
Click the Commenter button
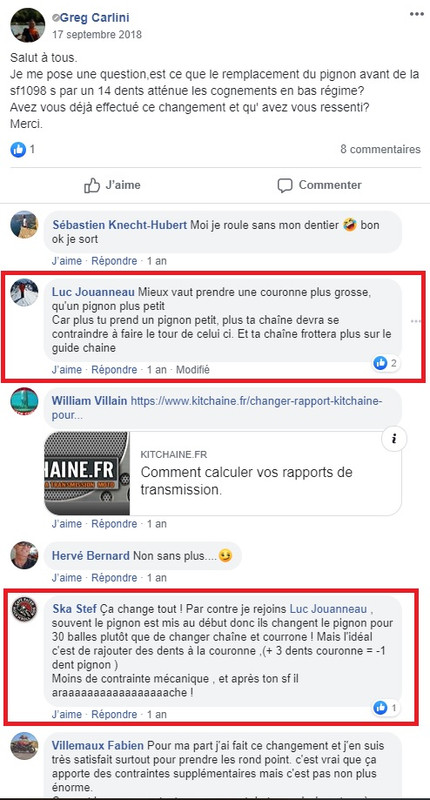pyautogui.click(x=319, y=185)
